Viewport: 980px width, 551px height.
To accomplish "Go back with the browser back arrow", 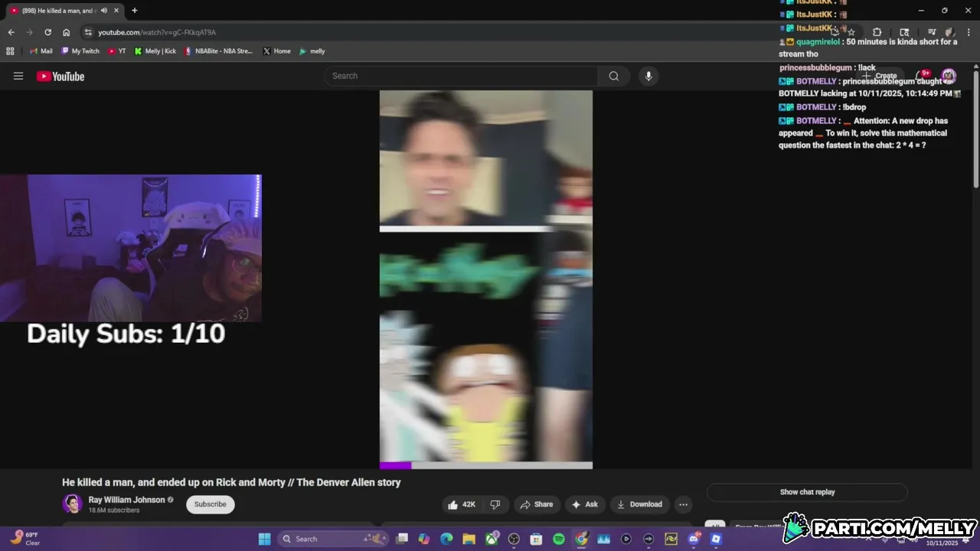I will [x=11, y=32].
